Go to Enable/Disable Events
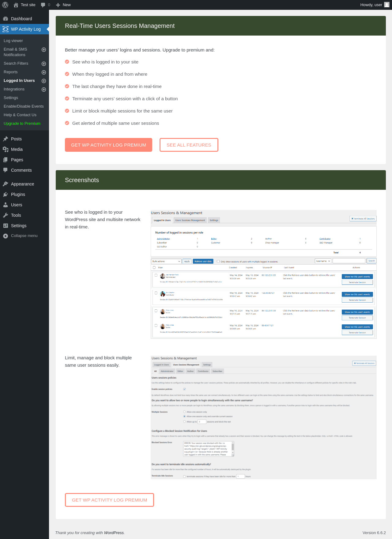The width and height of the screenshot is (392, 539). [24, 106]
